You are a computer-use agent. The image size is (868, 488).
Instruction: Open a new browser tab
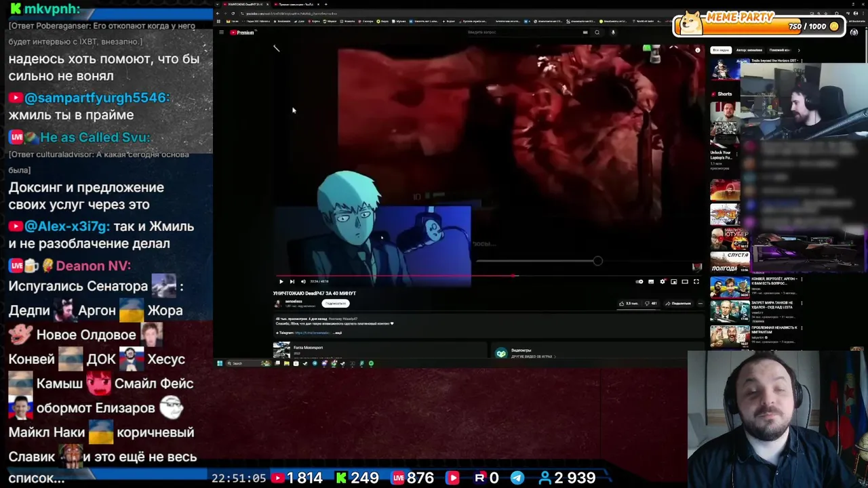tap(326, 4)
